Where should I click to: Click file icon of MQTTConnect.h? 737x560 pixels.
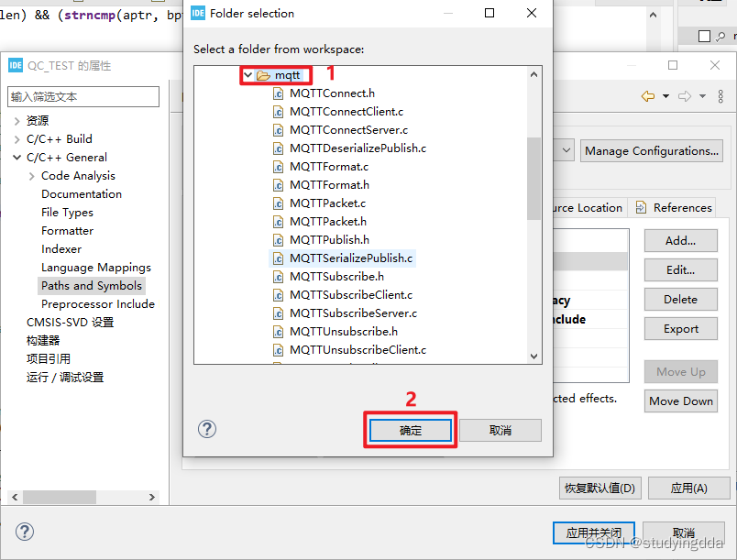click(279, 94)
